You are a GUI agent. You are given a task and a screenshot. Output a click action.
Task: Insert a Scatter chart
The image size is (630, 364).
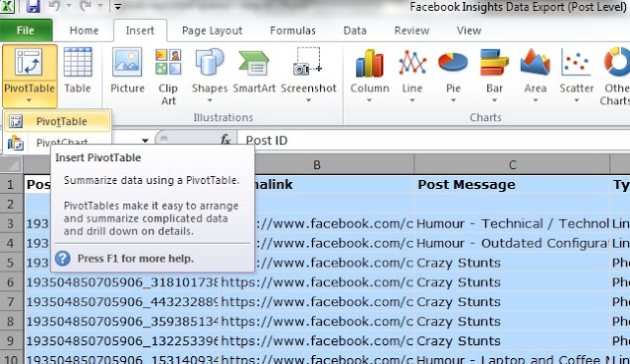coord(577,75)
